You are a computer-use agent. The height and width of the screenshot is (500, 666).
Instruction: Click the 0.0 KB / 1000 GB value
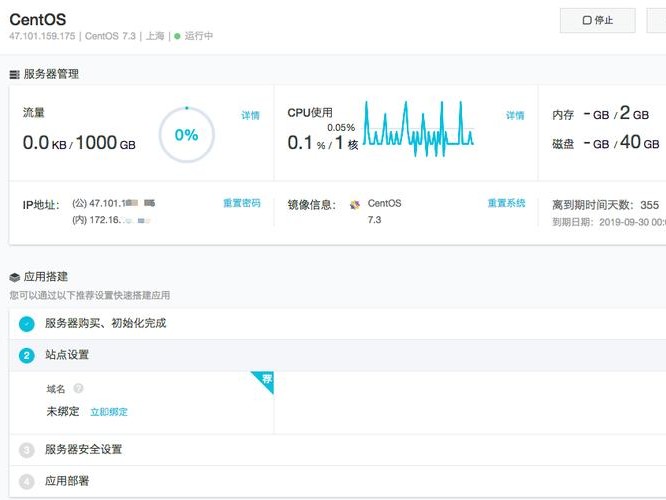pos(79,143)
